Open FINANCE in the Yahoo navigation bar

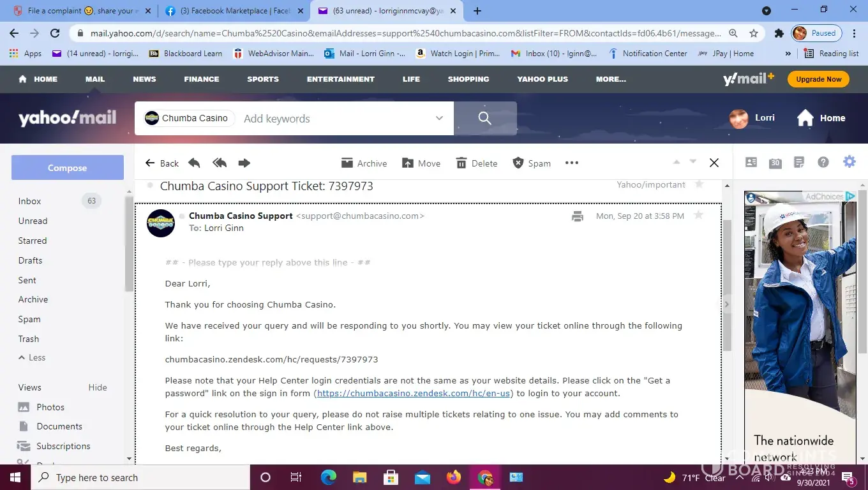pyautogui.click(x=202, y=79)
